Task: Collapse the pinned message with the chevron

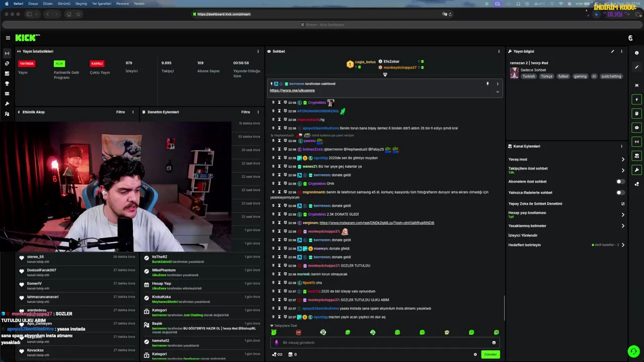Action: [x=498, y=92]
